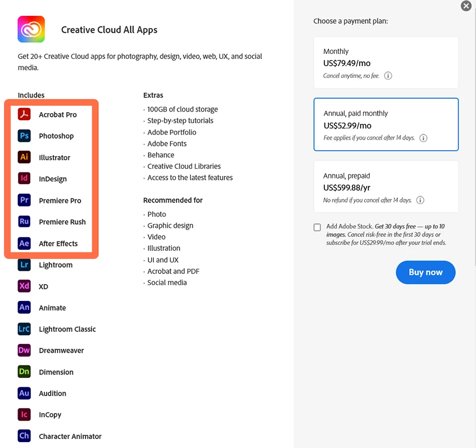The width and height of the screenshot is (476, 448).
Task: Click the Premiere Rush Ru icon
Action: tap(24, 222)
